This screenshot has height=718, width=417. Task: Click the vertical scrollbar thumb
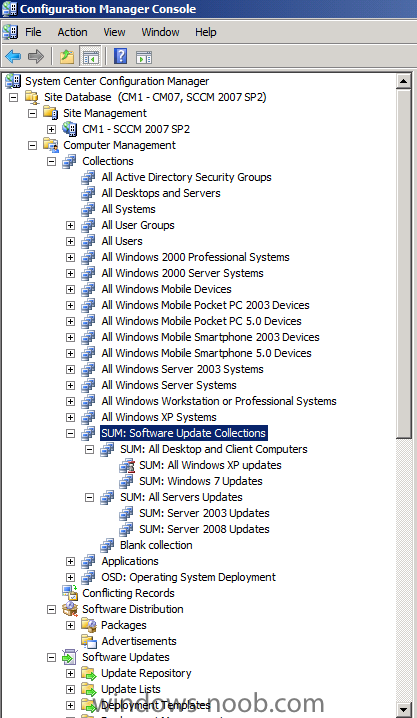coord(404,264)
